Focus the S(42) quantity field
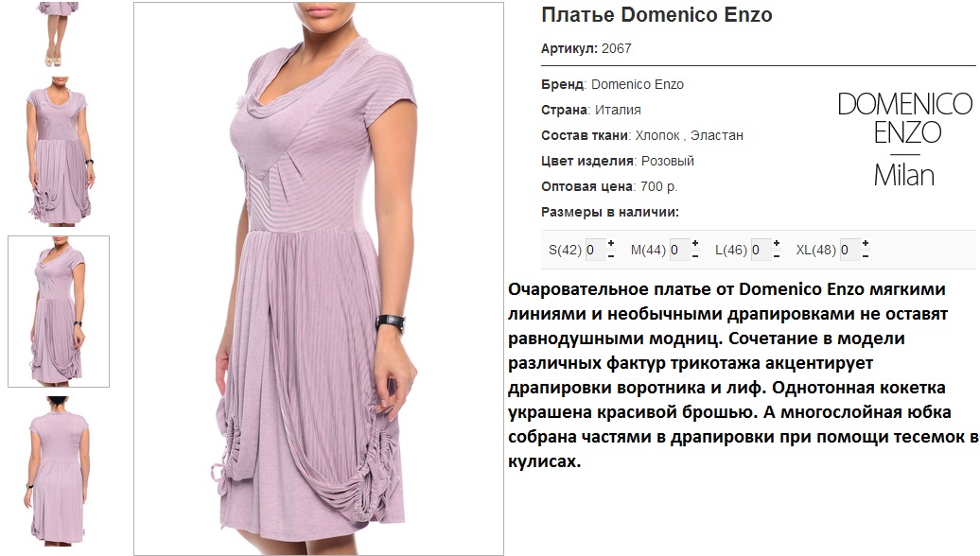Image resolution: width=980 pixels, height=556 pixels. tap(594, 250)
